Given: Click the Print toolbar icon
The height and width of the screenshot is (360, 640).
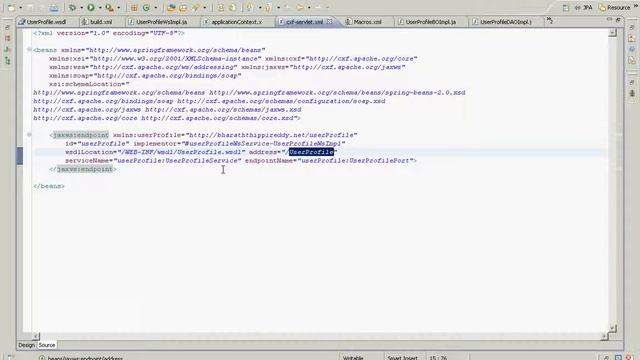Looking at the screenshot, I should [x=53, y=7].
